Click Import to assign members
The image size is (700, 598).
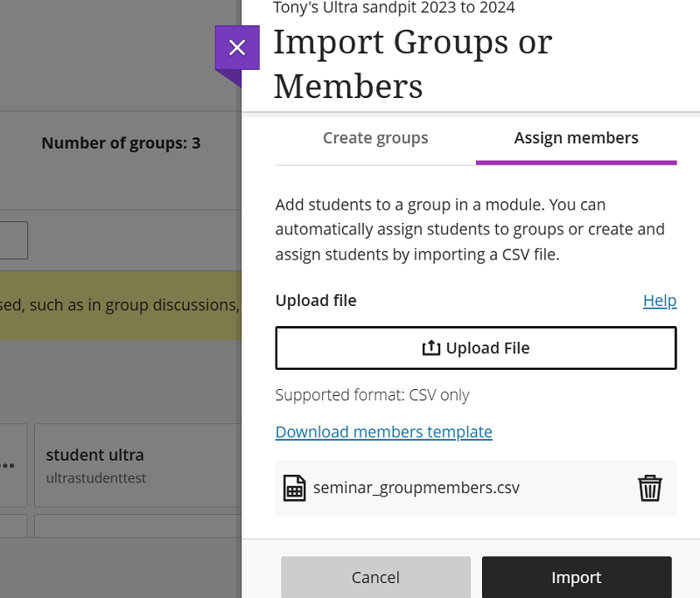tap(577, 577)
